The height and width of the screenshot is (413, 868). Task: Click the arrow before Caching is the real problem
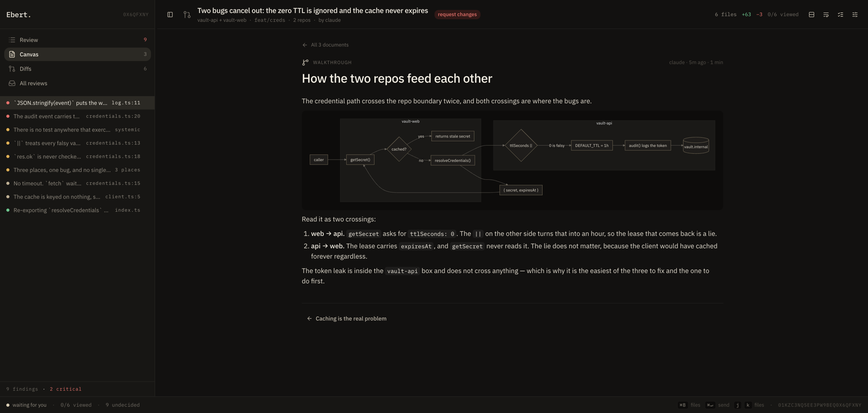point(309,319)
